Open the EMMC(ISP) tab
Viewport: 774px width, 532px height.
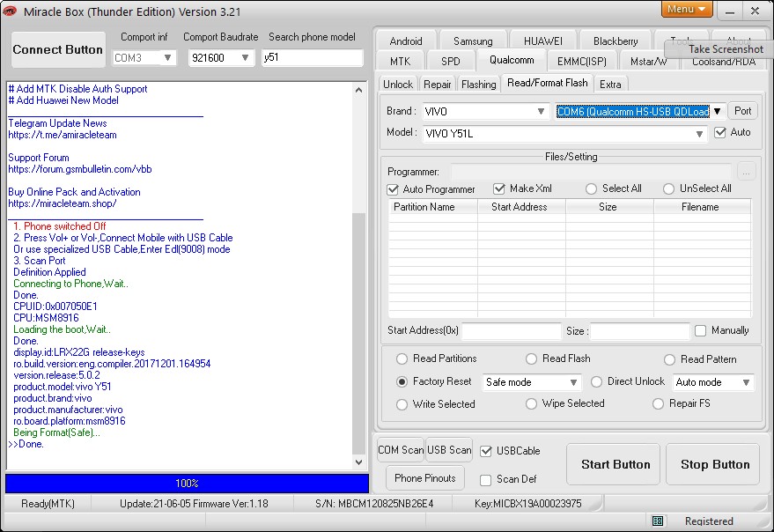click(x=581, y=62)
